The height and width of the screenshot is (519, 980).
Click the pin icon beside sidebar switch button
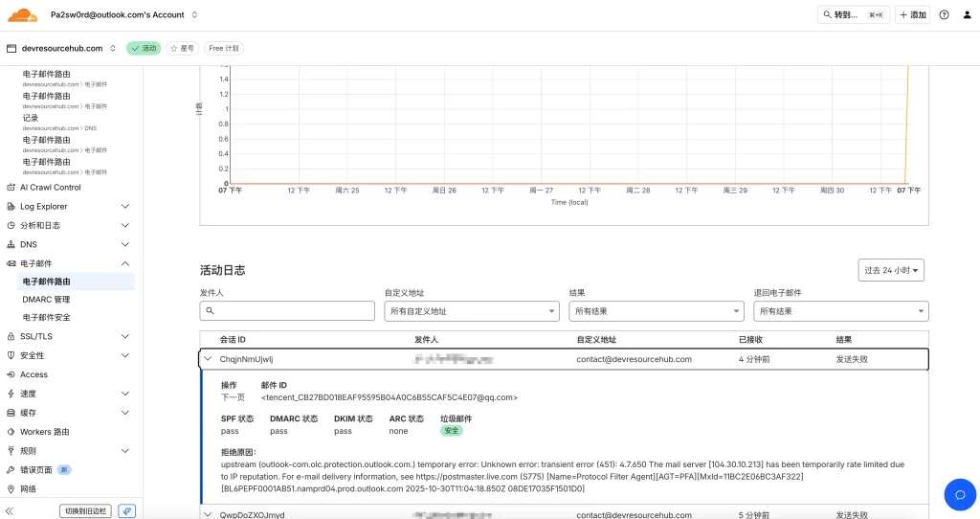pyautogui.click(x=127, y=511)
